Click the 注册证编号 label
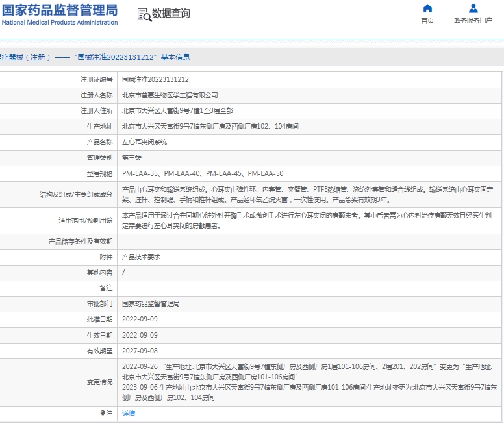504x426 pixels. 96,80
